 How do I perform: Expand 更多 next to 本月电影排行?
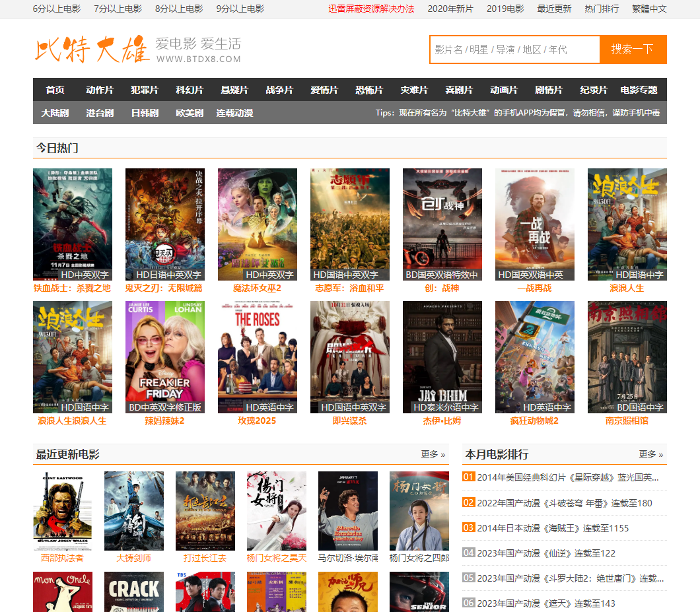point(650,454)
